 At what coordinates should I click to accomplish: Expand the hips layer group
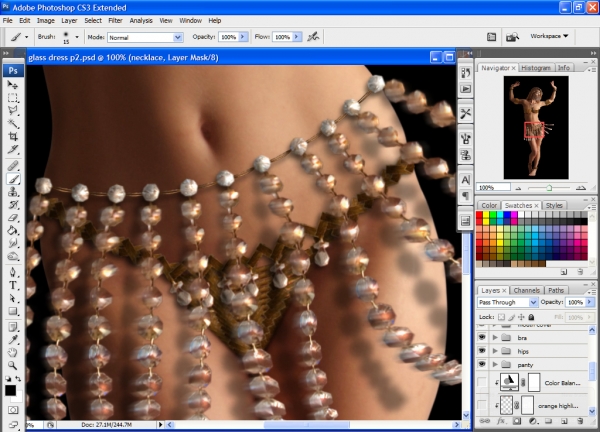coord(495,351)
